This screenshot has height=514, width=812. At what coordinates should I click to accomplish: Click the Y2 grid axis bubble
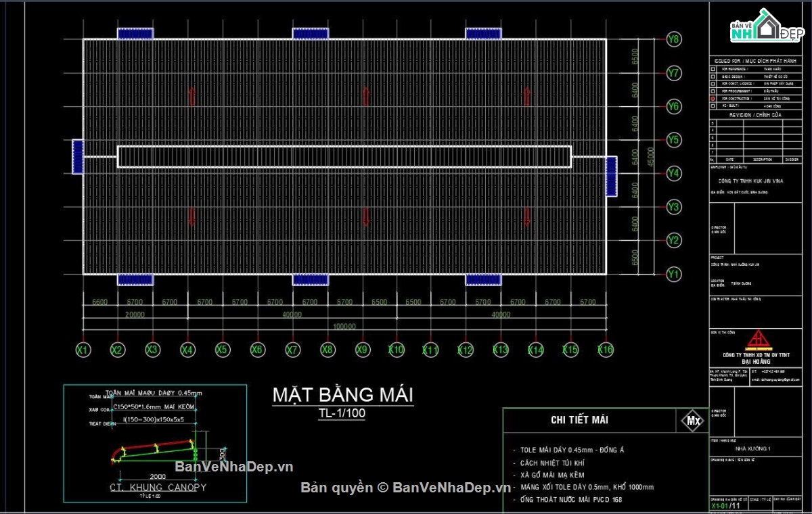673,240
